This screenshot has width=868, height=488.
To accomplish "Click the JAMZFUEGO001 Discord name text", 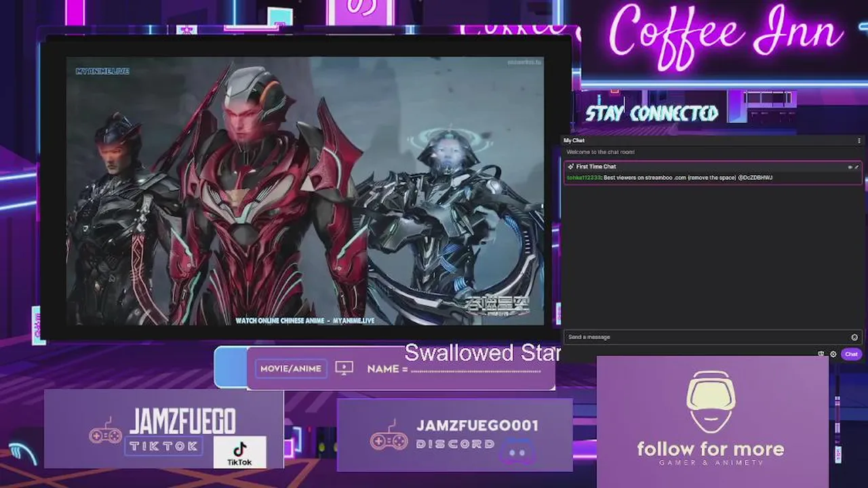I will 477,426.
